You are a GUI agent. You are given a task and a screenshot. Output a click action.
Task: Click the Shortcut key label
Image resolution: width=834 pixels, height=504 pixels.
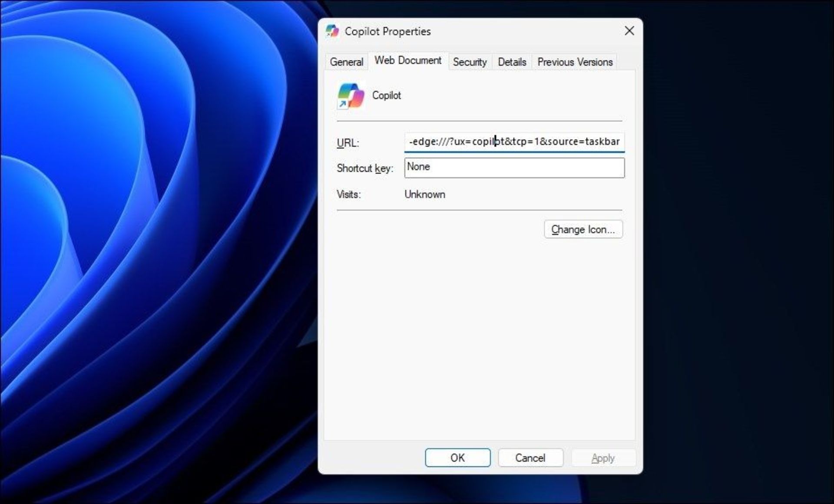pyautogui.click(x=364, y=168)
